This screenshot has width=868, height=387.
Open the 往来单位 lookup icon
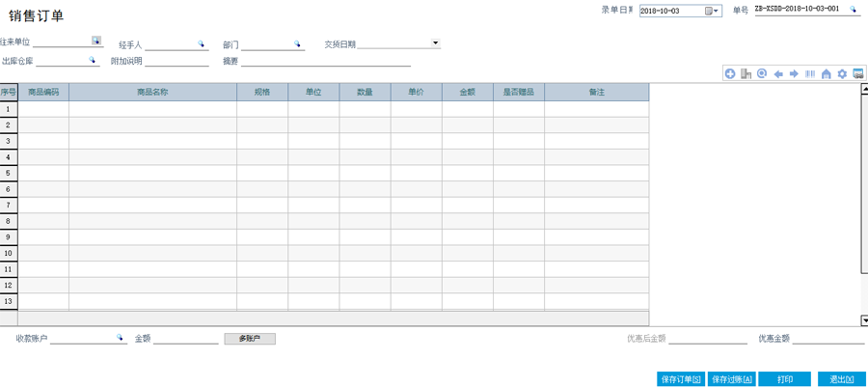(x=96, y=41)
